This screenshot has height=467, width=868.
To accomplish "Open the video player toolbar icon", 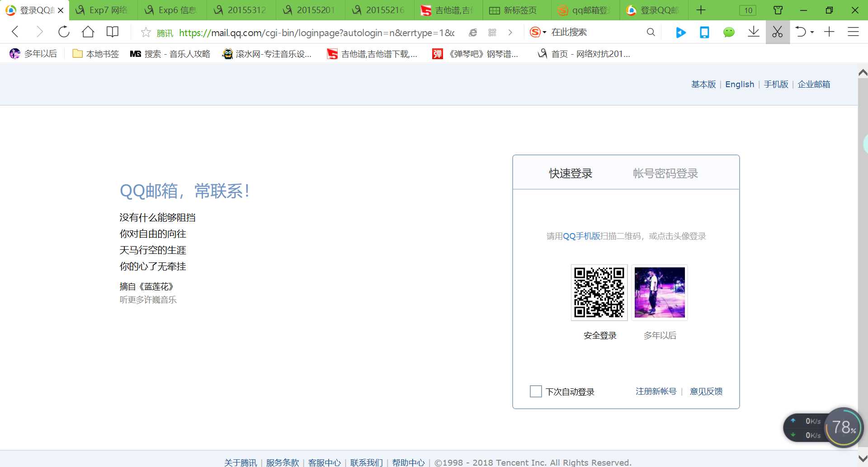I will (x=680, y=32).
